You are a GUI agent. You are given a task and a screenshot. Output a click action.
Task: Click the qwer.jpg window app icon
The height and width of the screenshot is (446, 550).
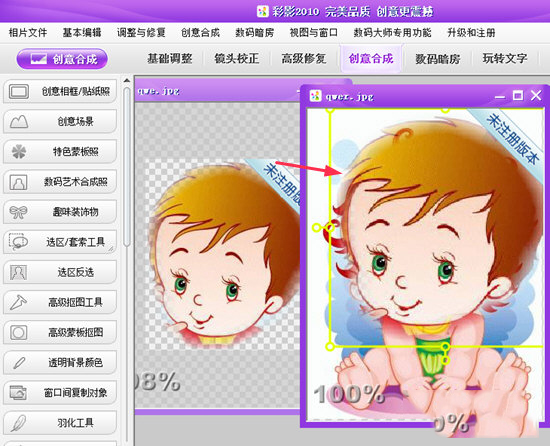(x=315, y=96)
